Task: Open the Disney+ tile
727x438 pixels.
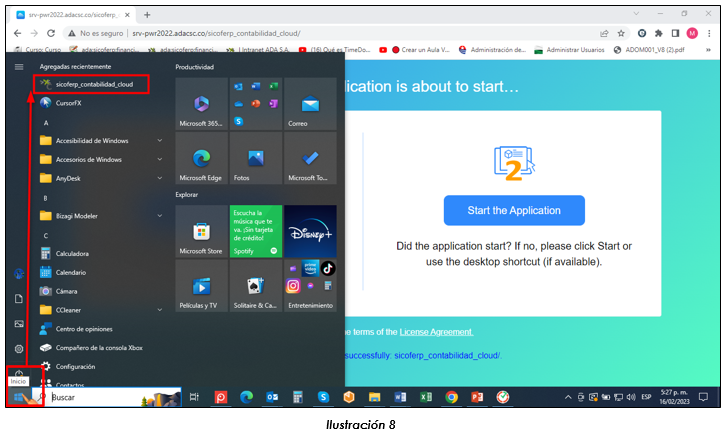Action: coord(309,231)
